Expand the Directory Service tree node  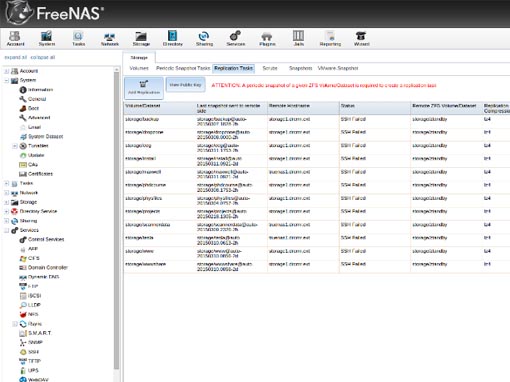pyautogui.click(x=7, y=211)
